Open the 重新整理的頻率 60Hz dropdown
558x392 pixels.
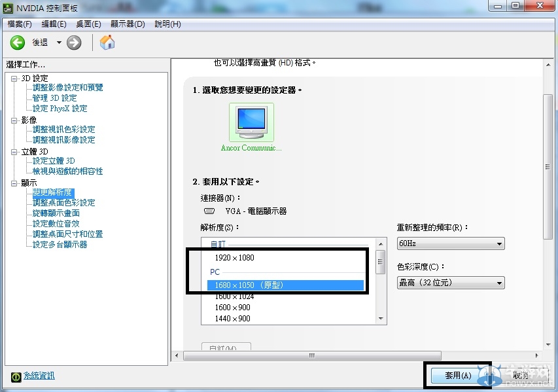click(x=451, y=243)
